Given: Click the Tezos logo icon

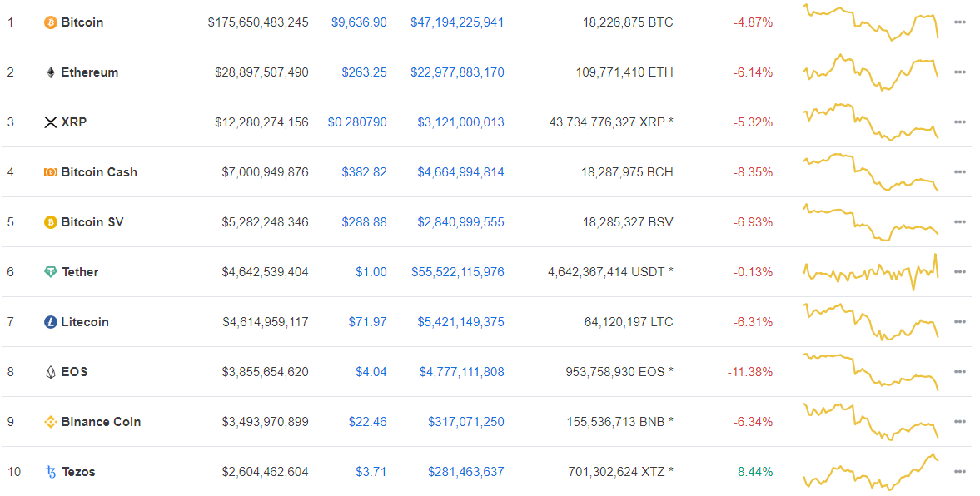Looking at the screenshot, I should click(x=50, y=471).
